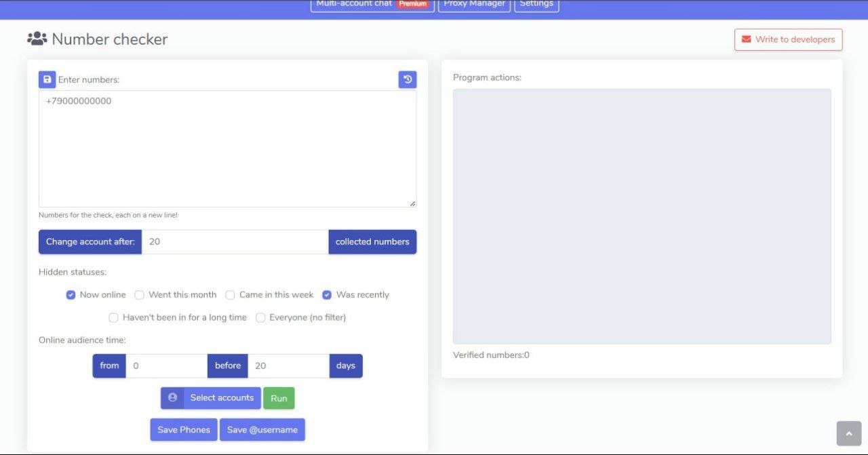
Task: Click the save icon beside Enter numbers
Action: [47, 79]
